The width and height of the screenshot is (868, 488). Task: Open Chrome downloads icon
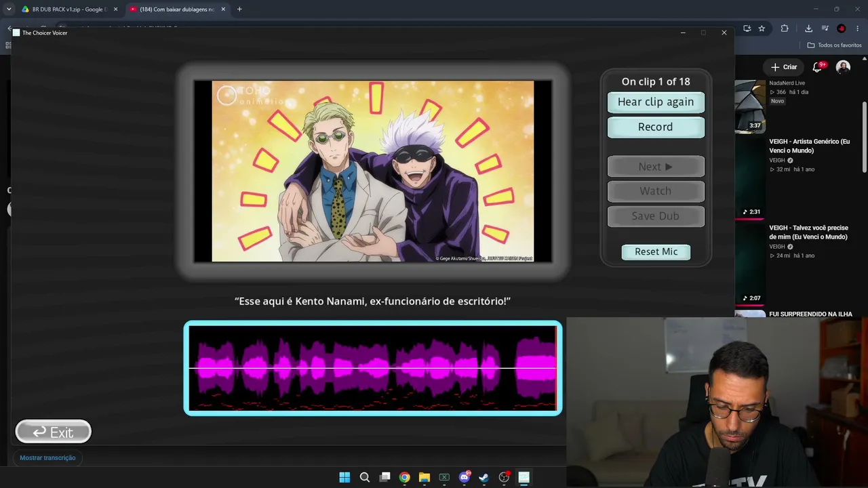tap(808, 28)
